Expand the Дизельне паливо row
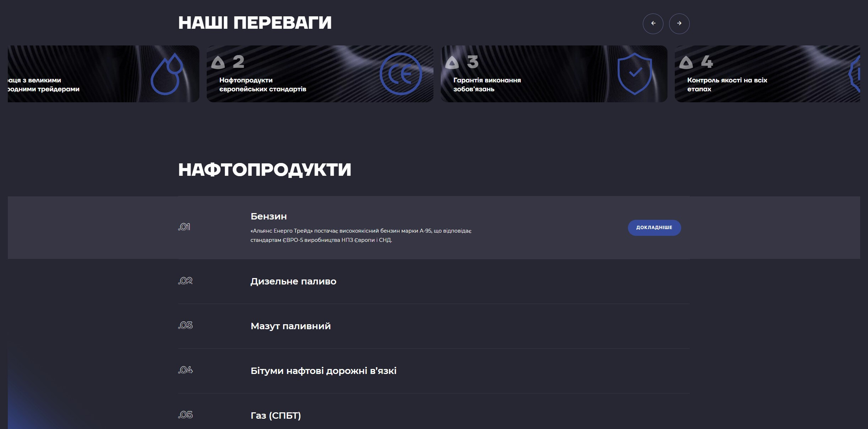868x429 pixels. pos(293,281)
